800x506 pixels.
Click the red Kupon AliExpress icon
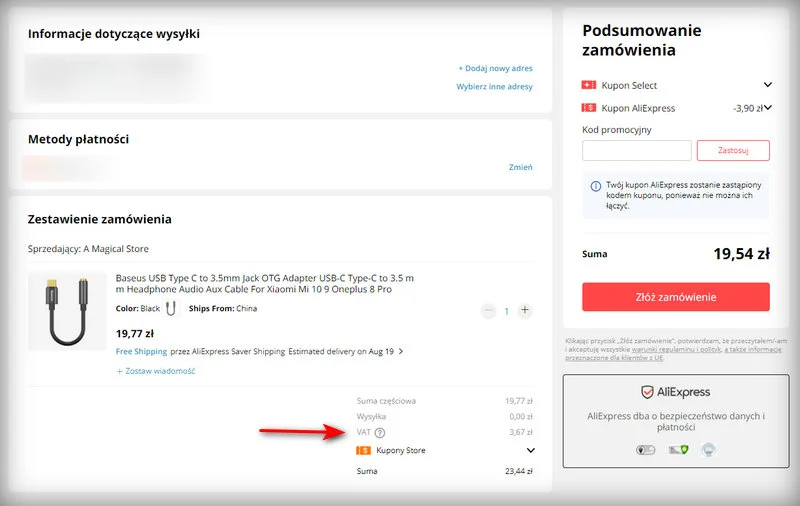click(590, 108)
